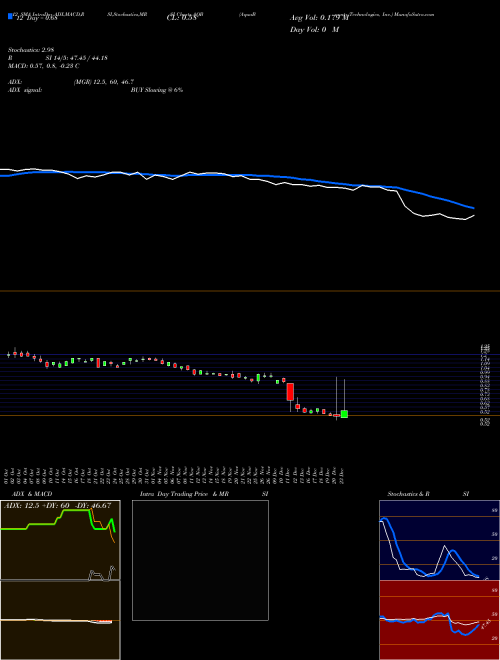
Task: Click the 'Avg Vol: 0.179 M' text
Action: tap(319, 18)
